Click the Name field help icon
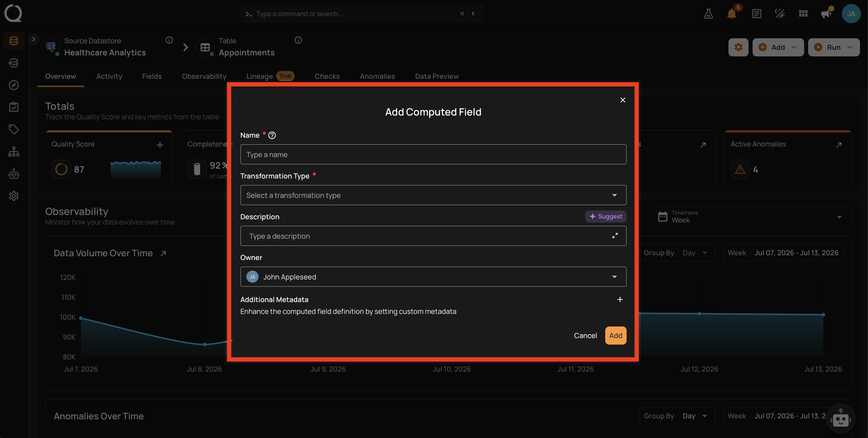The height and width of the screenshot is (438, 868). tap(272, 135)
